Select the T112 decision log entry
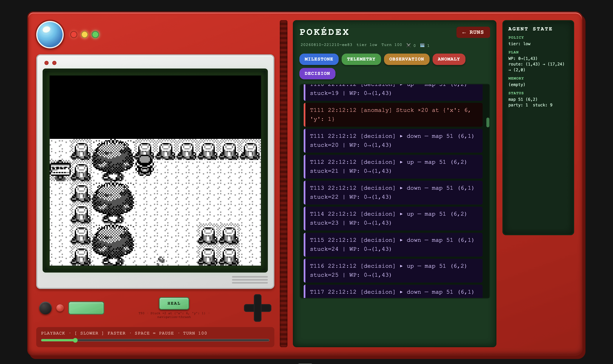Screen dimensions: 613x364 tap(393, 167)
